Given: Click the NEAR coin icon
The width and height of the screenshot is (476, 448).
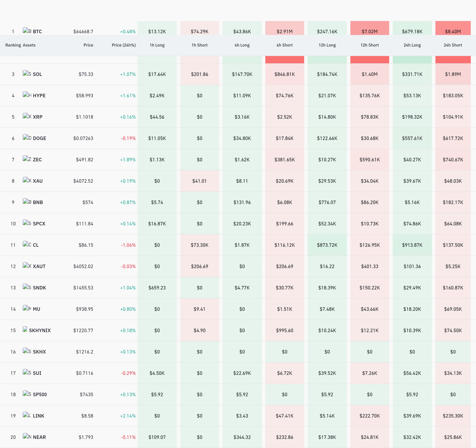Looking at the screenshot, I should (27, 436).
